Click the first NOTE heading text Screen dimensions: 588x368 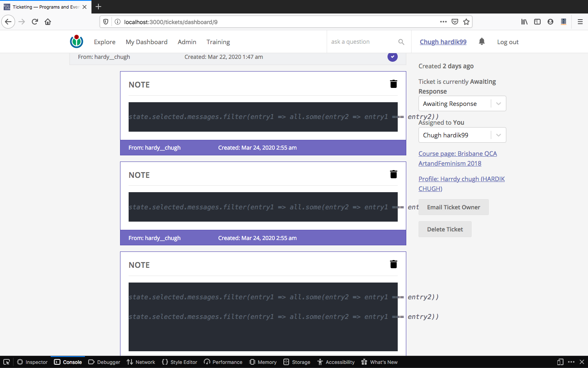point(139,85)
